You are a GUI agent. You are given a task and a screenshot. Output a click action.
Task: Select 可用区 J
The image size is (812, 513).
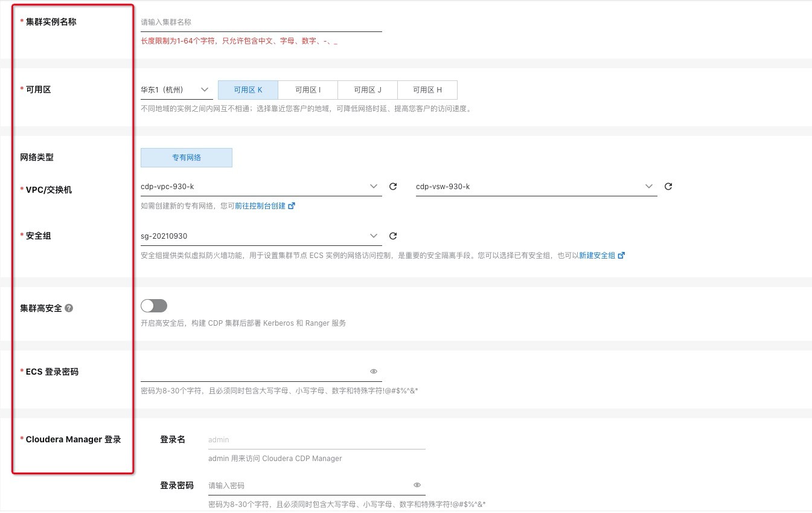[368, 90]
